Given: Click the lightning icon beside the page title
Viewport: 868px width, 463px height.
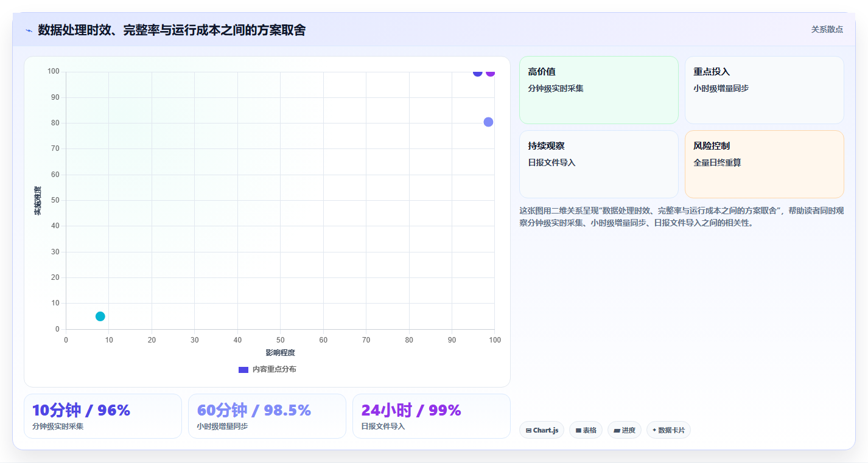Looking at the screenshot, I should pos(29,30).
